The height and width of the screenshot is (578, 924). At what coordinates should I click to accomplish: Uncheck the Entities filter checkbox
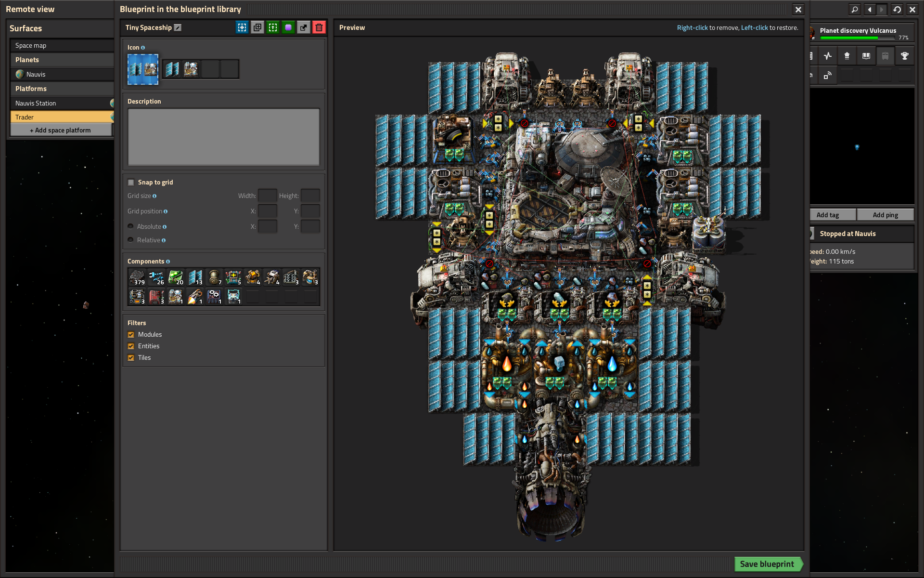(x=131, y=346)
